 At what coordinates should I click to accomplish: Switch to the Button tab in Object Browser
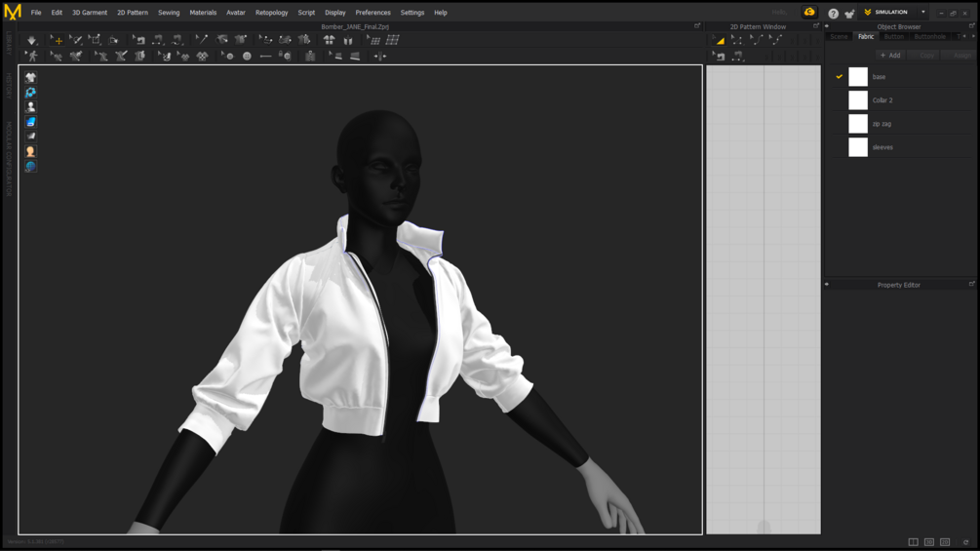click(x=893, y=36)
